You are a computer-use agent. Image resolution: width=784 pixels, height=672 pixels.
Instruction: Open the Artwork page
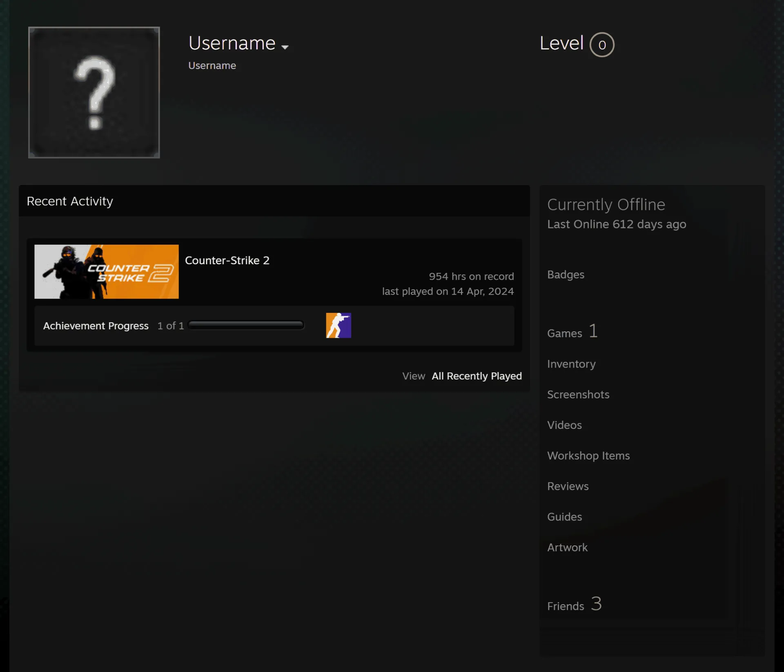click(567, 547)
